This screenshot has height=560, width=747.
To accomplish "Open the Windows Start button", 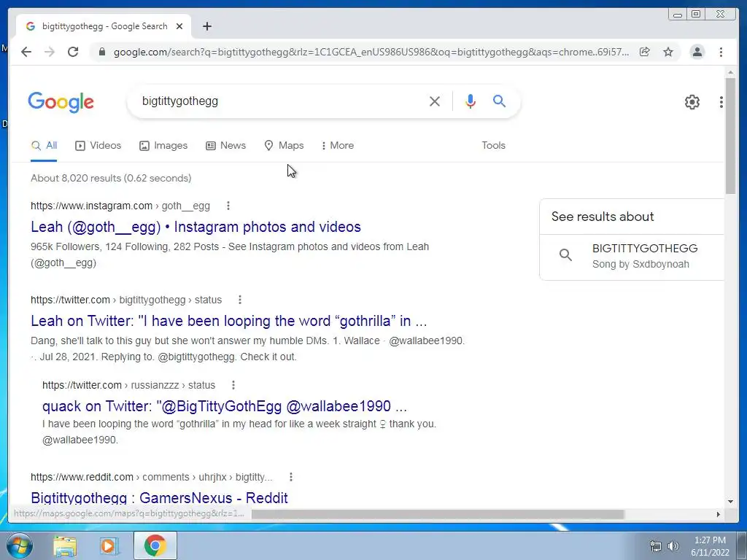I will click(x=19, y=545).
